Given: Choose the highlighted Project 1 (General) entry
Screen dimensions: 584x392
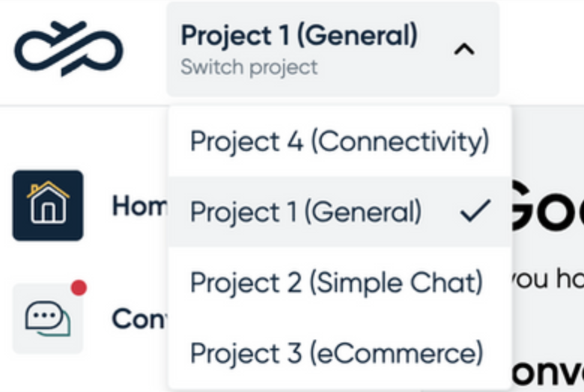Looking at the screenshot, I should pos(339,212).
